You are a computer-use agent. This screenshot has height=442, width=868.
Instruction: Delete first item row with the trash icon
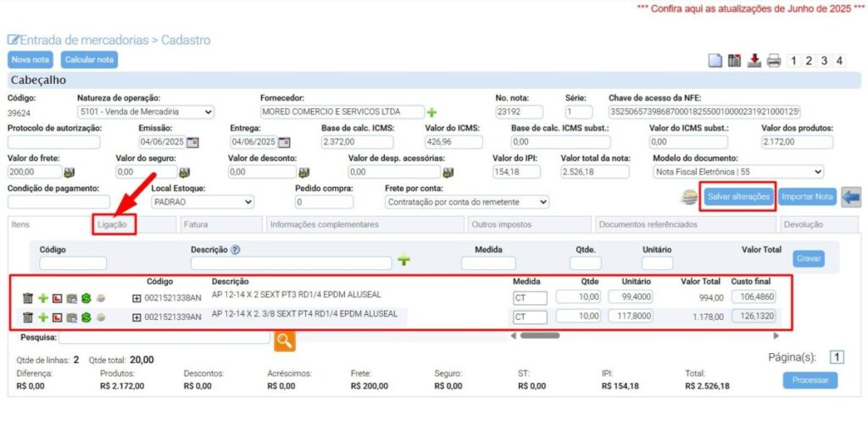coord(28,298)
